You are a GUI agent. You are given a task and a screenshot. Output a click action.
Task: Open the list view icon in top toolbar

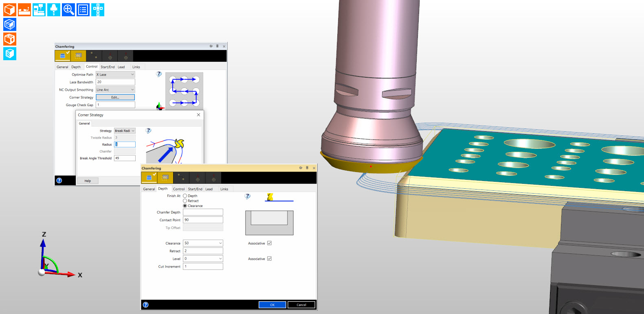click(83, 9)
